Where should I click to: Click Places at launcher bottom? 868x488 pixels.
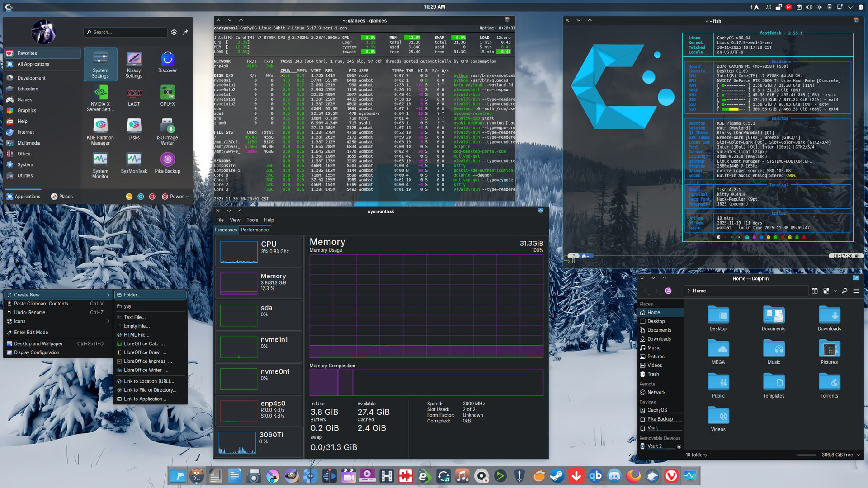[x=61, y=197]
